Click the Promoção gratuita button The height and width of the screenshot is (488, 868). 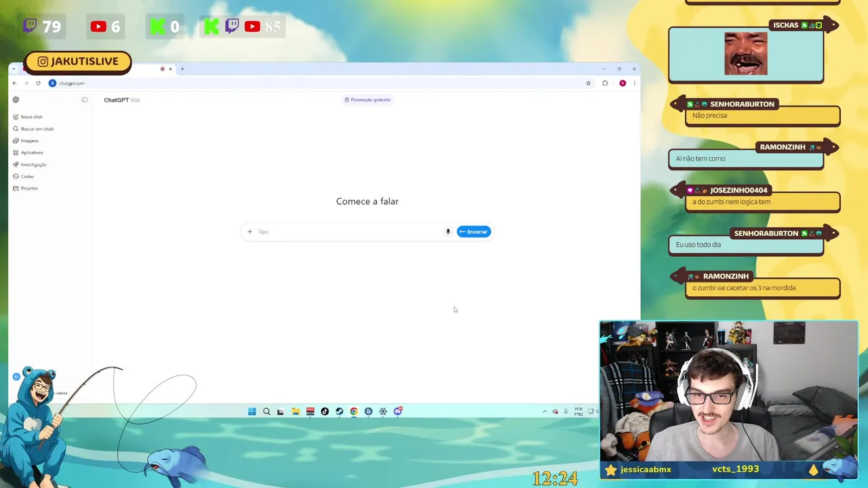(x=367, y=100)
